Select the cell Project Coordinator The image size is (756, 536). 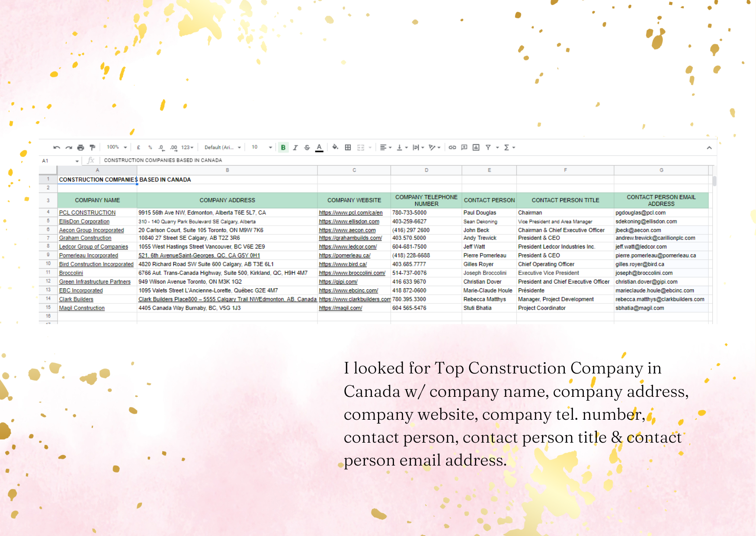[x=565, y=308]
